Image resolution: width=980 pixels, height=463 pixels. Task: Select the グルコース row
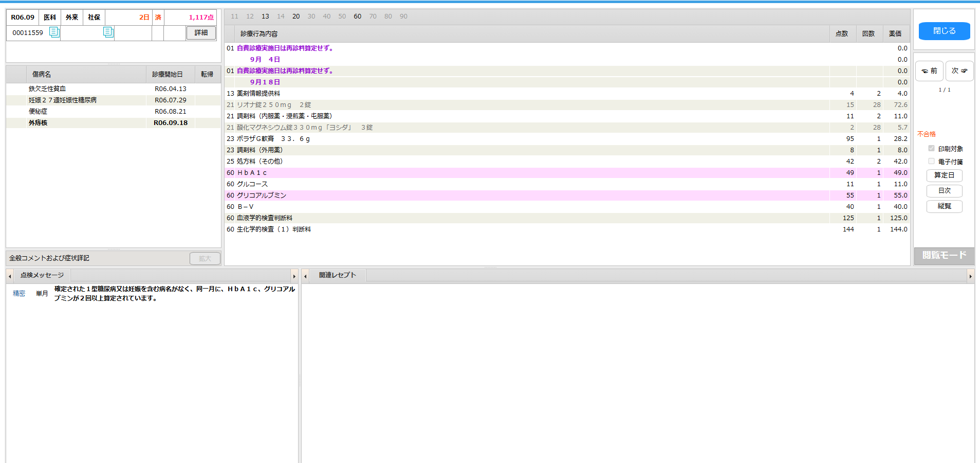(567, 184)
